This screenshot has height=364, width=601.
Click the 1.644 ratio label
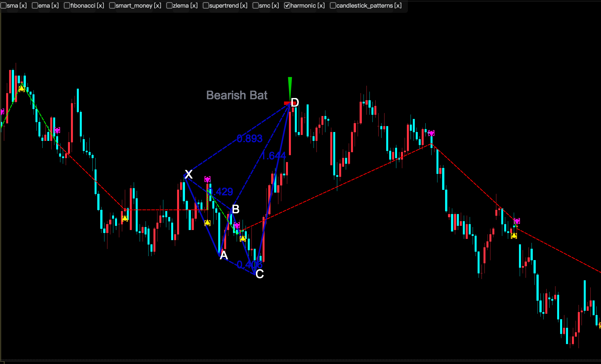(x=273, y=156)
